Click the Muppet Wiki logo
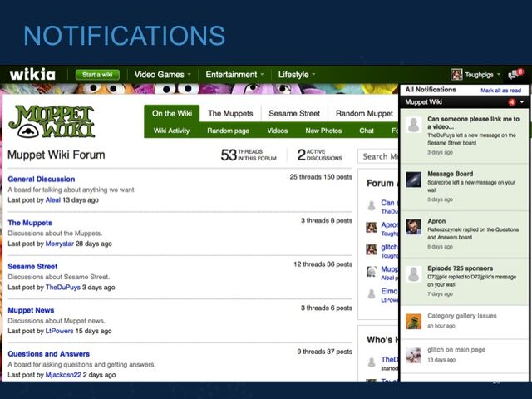This screenshot has width=532, height=399. click(52, 121)
